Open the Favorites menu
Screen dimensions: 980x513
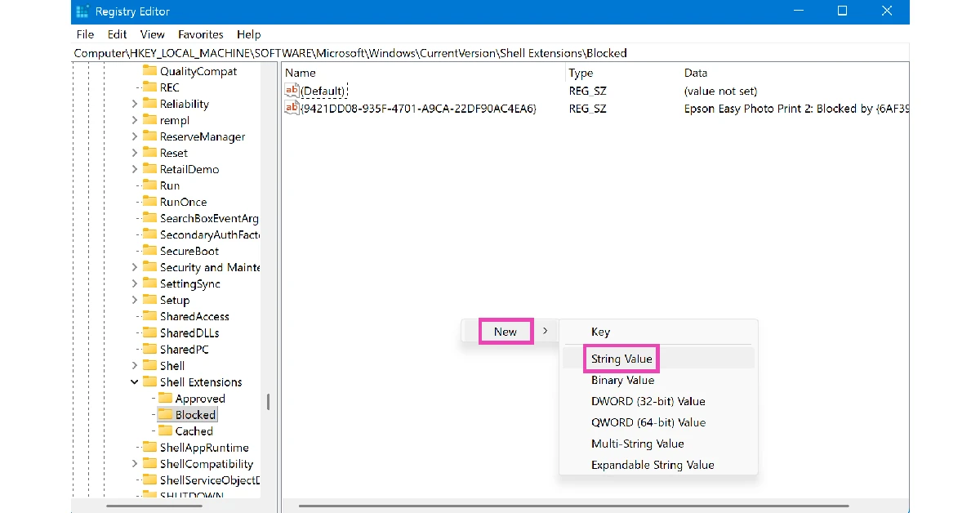(x=200, y=34)
